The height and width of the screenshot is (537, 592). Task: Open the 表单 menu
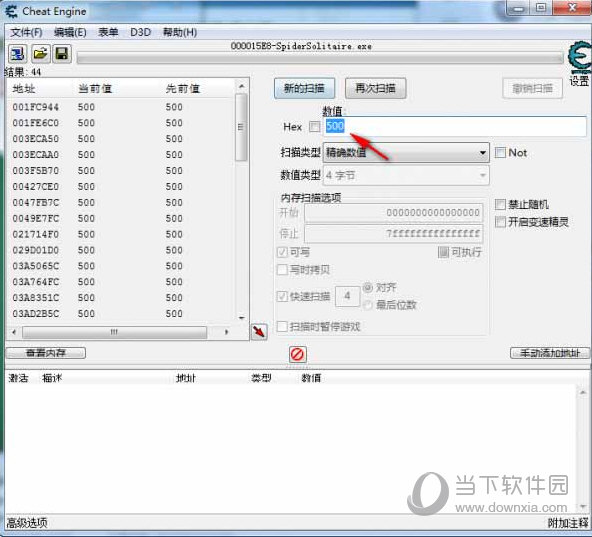[108, 32]
